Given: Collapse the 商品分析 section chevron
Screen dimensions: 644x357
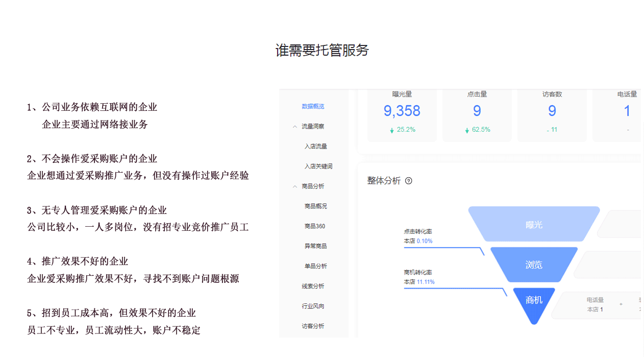Looking at the screenshot, I should [294, 186].
